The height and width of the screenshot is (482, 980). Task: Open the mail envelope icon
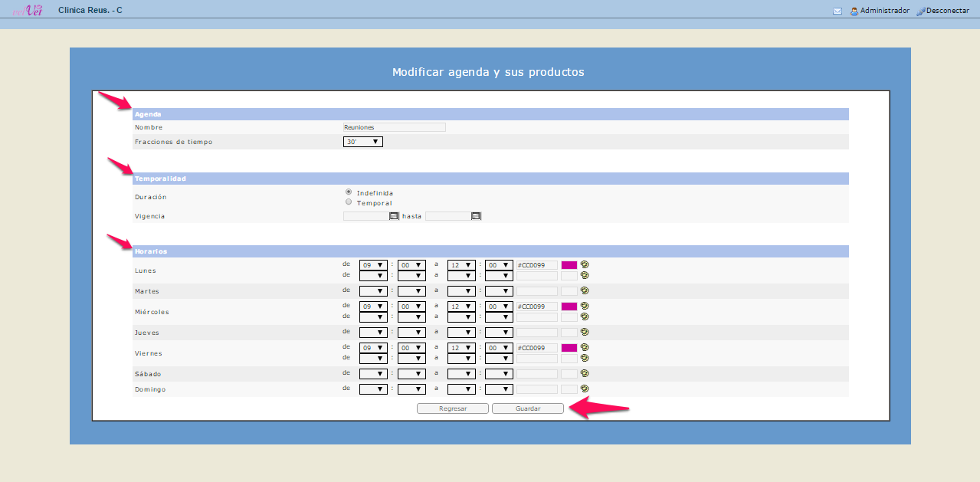(x=837, y=11)
